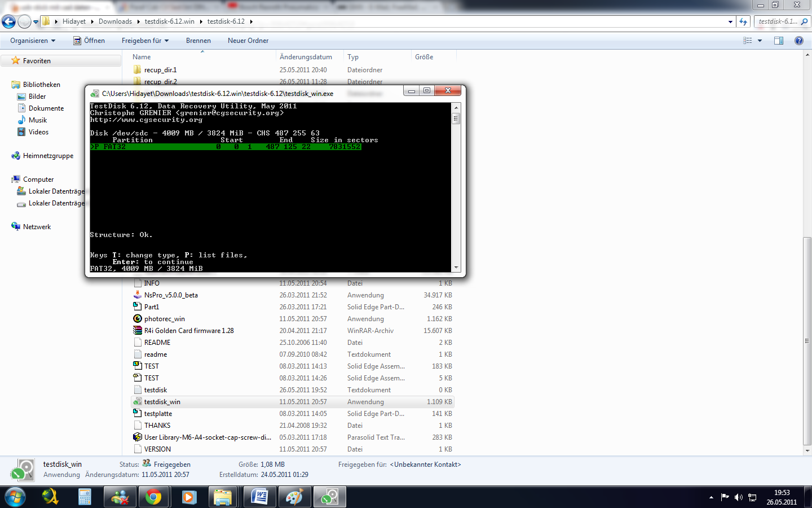The width and height of the screenshot is (812, 508).
Task: Switch to Windows Explorer taskbar button
Action: 223,497
